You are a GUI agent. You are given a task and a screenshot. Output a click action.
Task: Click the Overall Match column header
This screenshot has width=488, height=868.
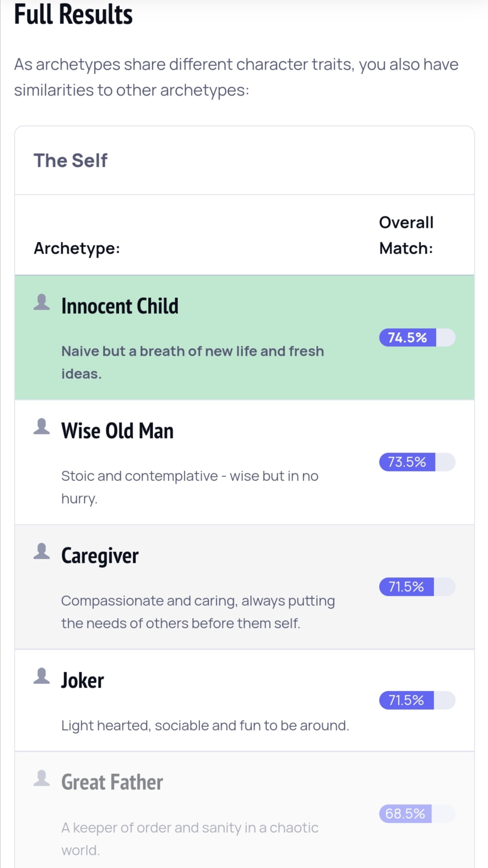(406, 235)
